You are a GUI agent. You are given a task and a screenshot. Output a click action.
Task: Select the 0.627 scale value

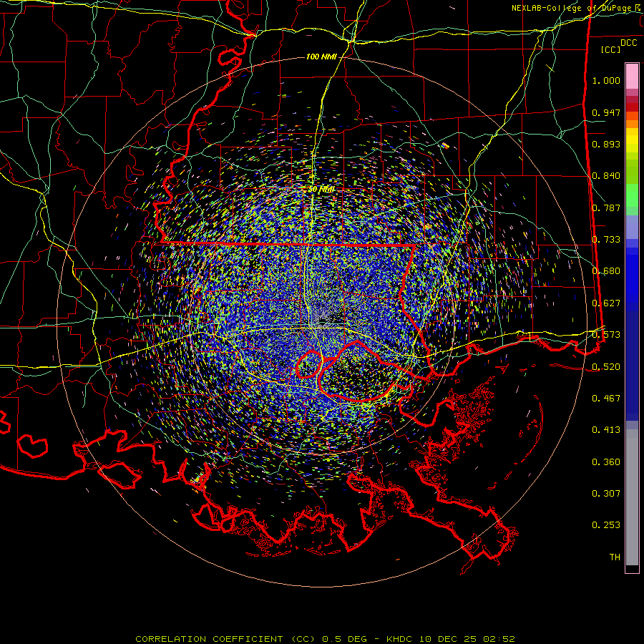click(606, 303)
